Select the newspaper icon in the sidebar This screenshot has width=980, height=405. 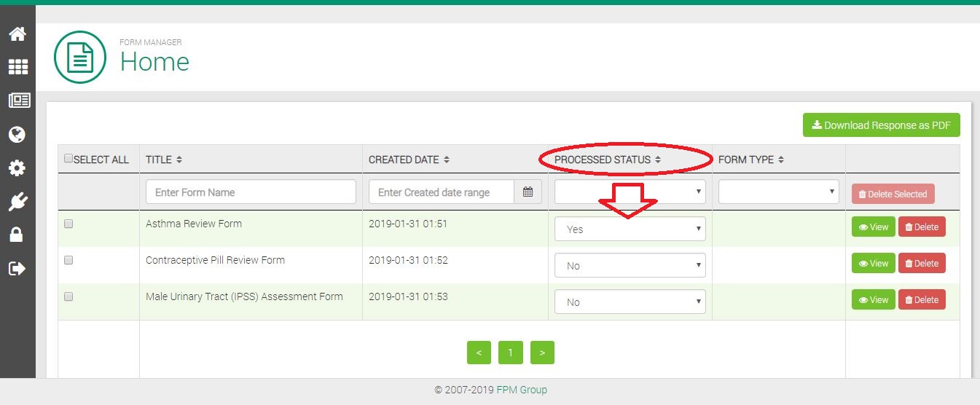coord(17,101)
